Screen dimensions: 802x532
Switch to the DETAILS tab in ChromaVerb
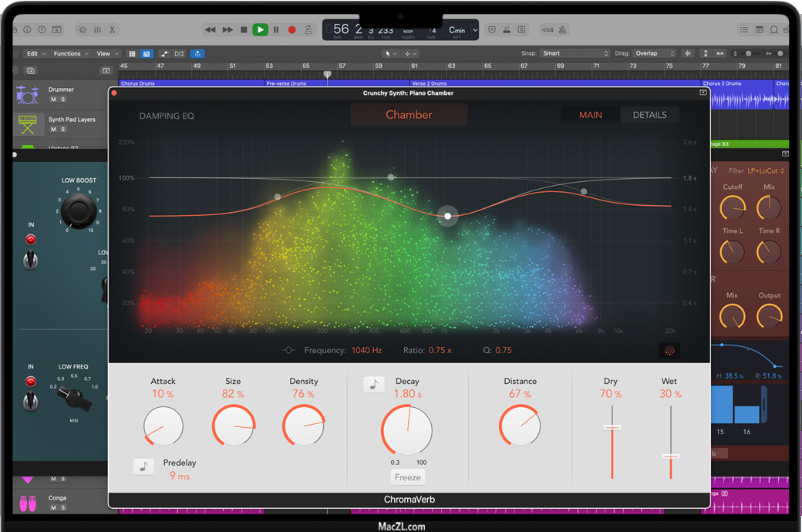tap(649, 115)
